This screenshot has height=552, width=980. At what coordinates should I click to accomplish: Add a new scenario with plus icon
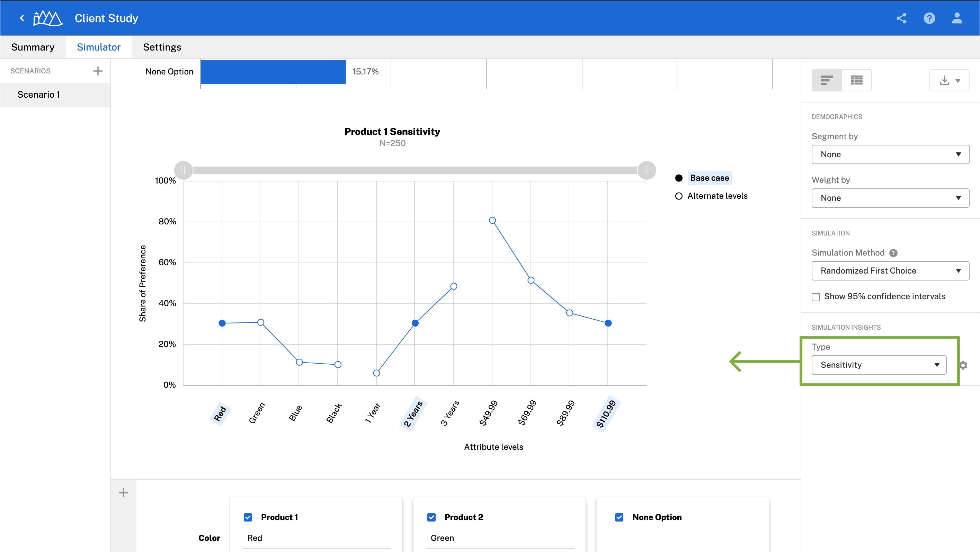click(x=98, y=71)
